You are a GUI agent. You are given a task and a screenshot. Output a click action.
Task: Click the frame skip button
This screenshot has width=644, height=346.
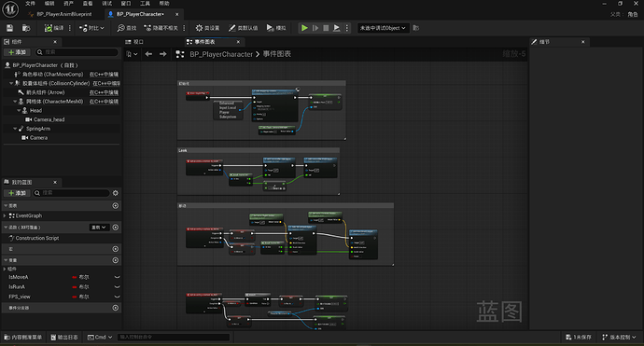[315, 28]
